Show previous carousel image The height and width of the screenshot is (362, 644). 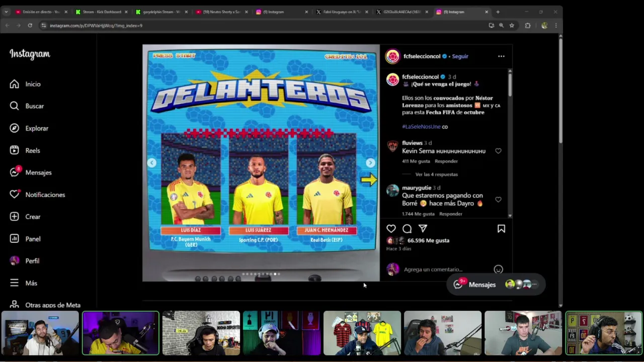click(151, 162)
